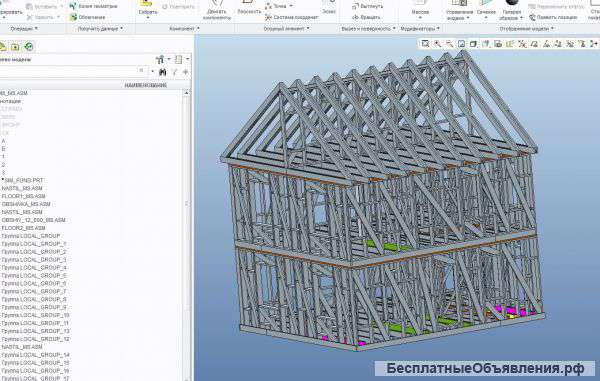Screen dimensions: 600x381
Task: Select Группа LOCAL_GROUP_10 tree item
Action: tap(35, 315)
